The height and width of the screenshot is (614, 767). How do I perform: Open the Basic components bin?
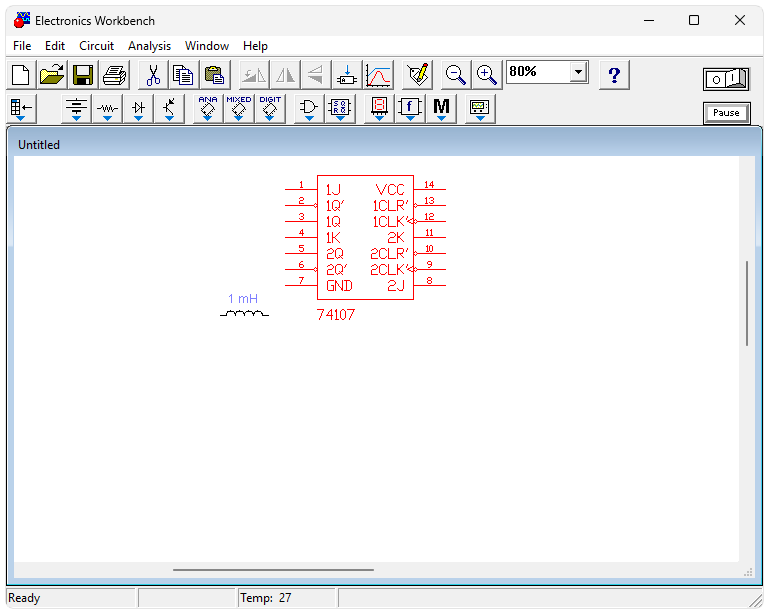(x=107, y=109)
